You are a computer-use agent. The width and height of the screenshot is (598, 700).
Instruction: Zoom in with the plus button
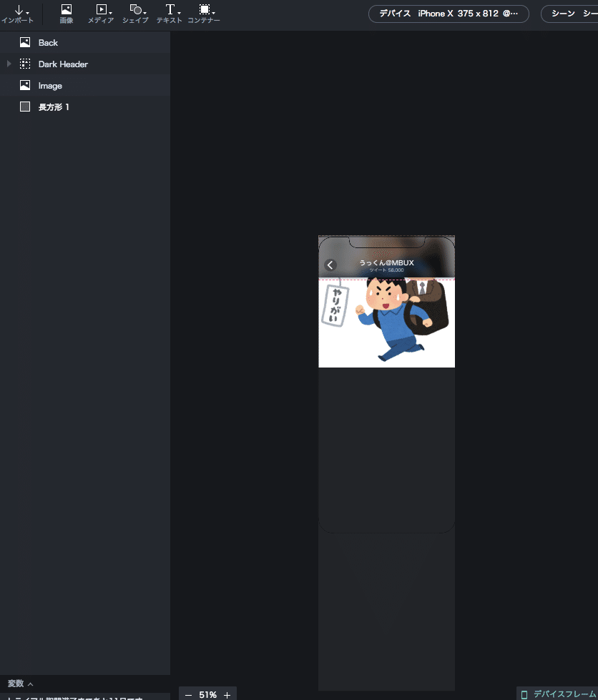227,695
